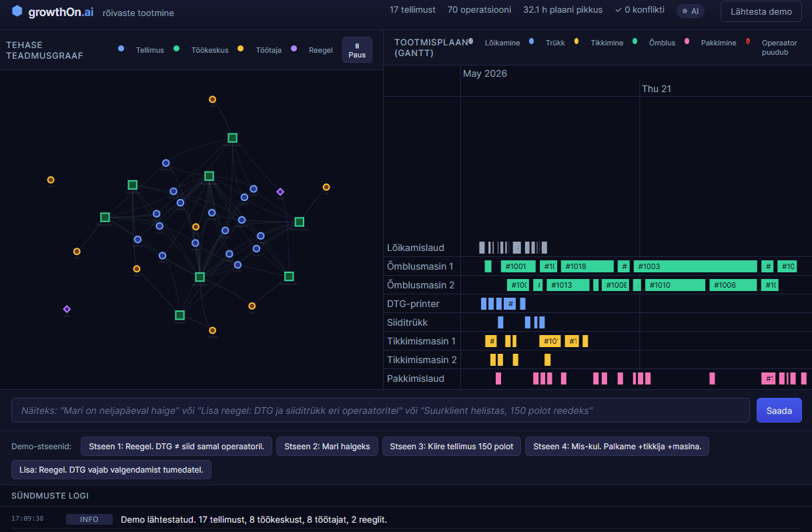The width and height of the screenshot is (812, 532).
Task: Select the isolated purple diamond at the graph's lower left
Action: click(67, 309)
